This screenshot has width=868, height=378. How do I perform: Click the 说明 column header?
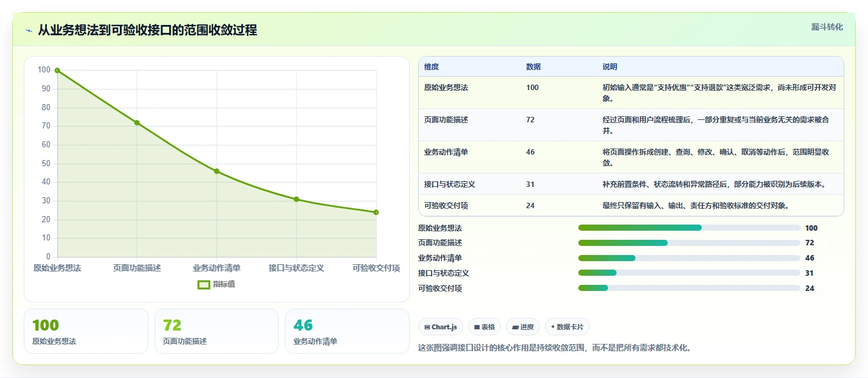coord(610,67)
